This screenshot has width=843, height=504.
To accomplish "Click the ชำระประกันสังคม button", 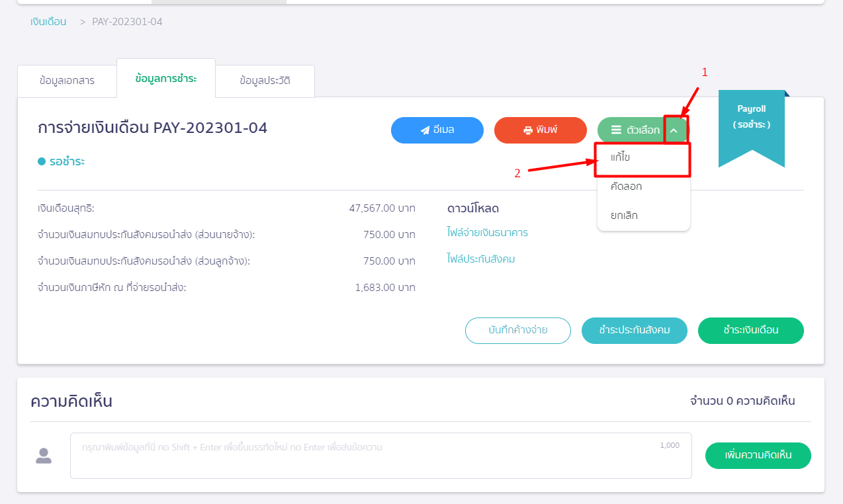I will [634, 331].
